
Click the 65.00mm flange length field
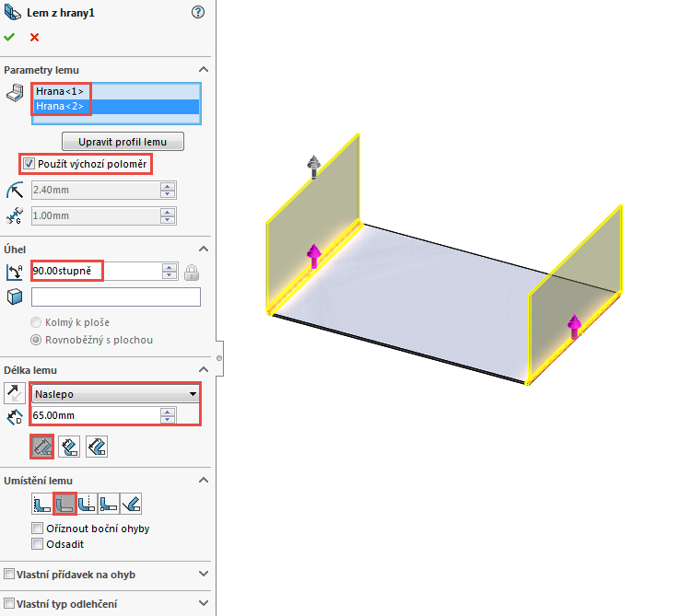(96, 415)
